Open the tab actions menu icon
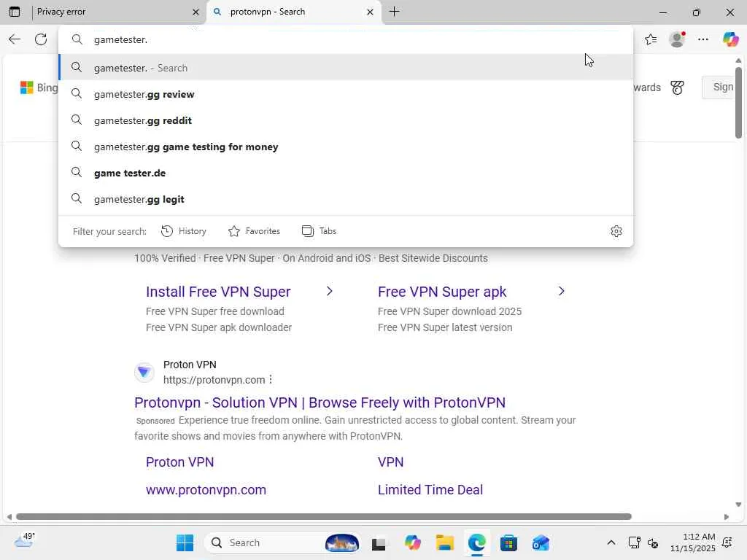 pyautogui.click(x=15, y=12)
